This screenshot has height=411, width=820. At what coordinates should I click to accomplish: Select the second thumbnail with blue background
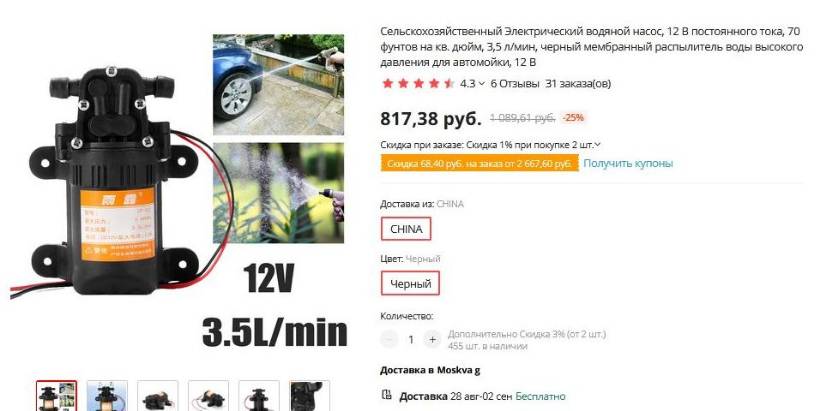[x=107, y=396]
